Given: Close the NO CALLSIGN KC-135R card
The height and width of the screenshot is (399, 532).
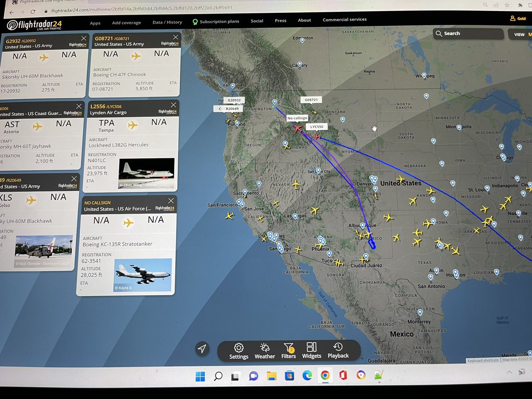Looking at the screenshot, I should [171, 200].
